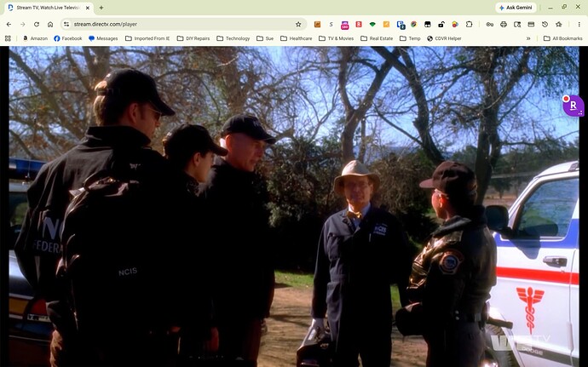Expand the Temp bookmark folder
This screenshot has height=367, width=588.
pyautogui.click(x=410, y=38)
